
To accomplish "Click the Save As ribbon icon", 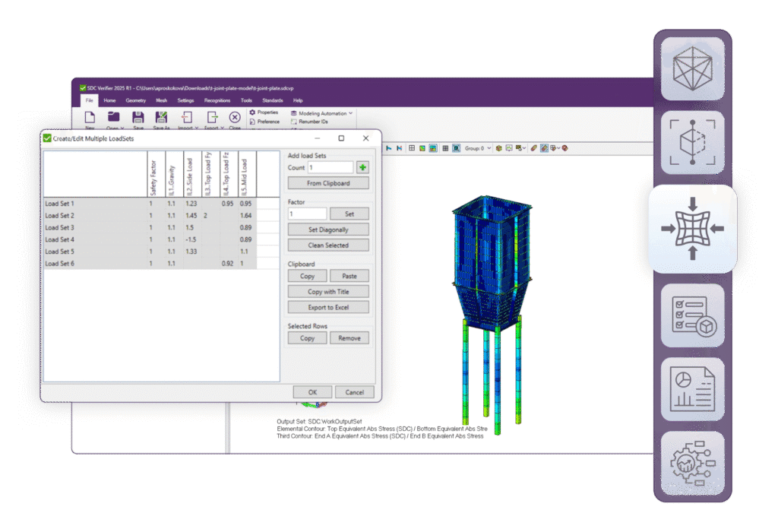I will point(162,118).
